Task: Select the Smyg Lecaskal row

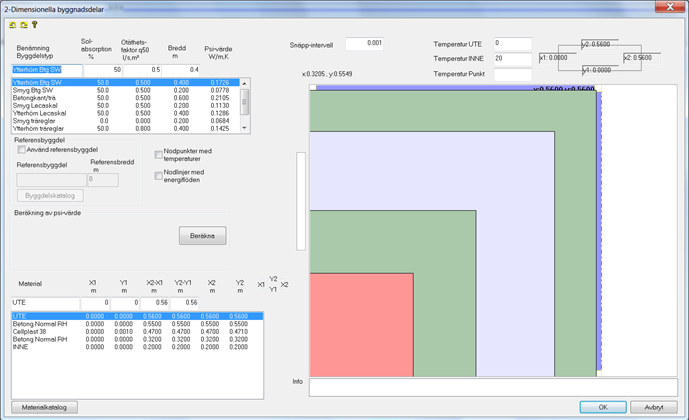Action: coord(125,106)
